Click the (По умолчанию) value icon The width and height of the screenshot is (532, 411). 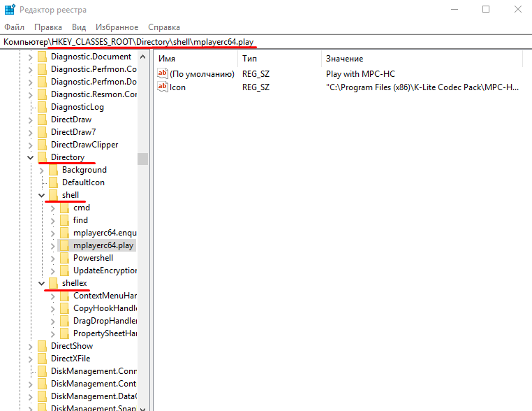[163, 73]
